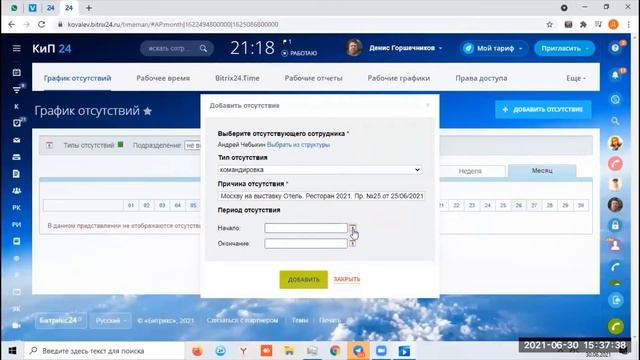Open the Zoom app in the taskbar

click(381, 351)
